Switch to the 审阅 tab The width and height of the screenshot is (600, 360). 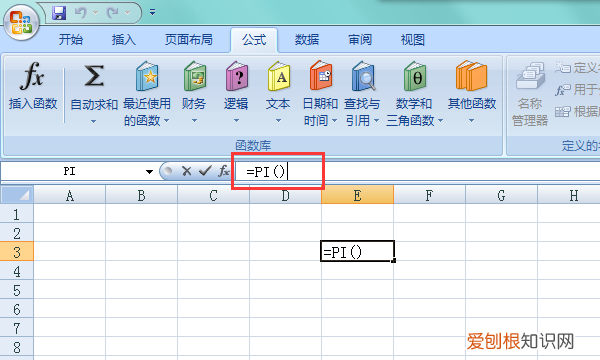pyautogui.click(x=360, y=39)
